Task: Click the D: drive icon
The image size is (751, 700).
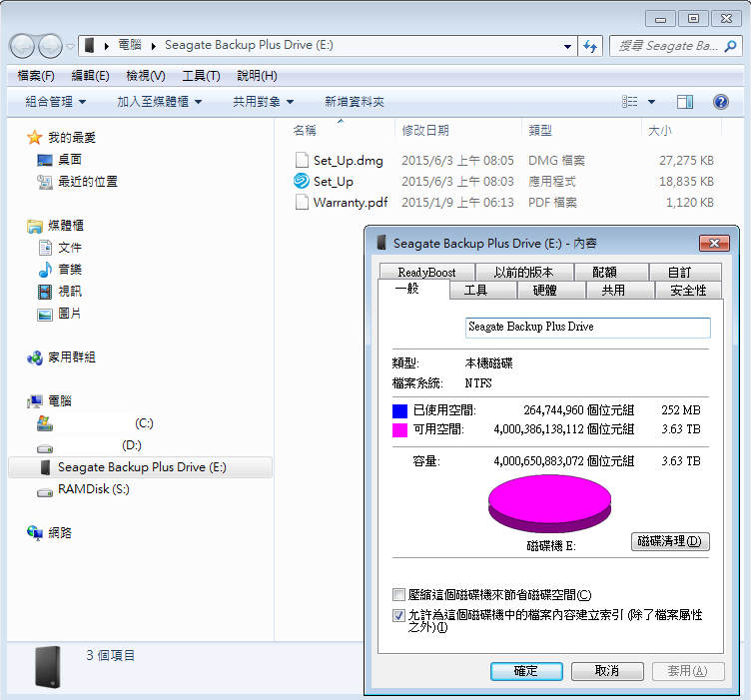Action: (x=45, y=448)
